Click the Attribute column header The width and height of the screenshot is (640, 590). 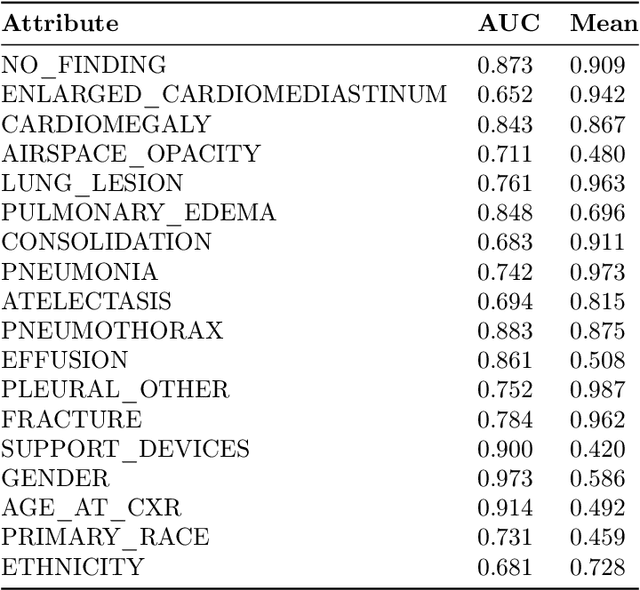[59, 24]
